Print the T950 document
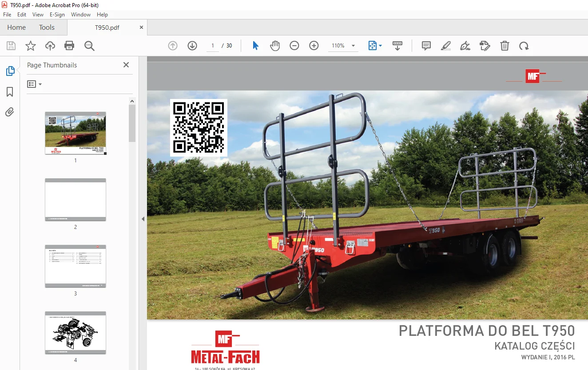The image size is (588, 370). coord(69,46)
